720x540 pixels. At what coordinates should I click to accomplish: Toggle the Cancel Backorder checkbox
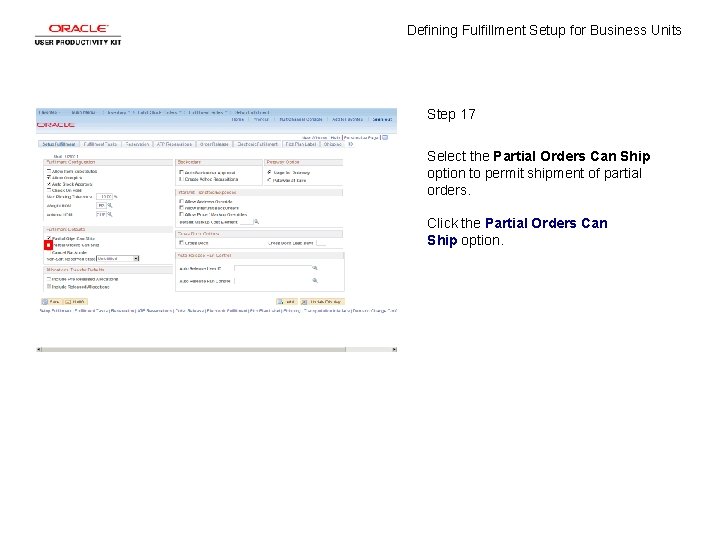point(49,252)
